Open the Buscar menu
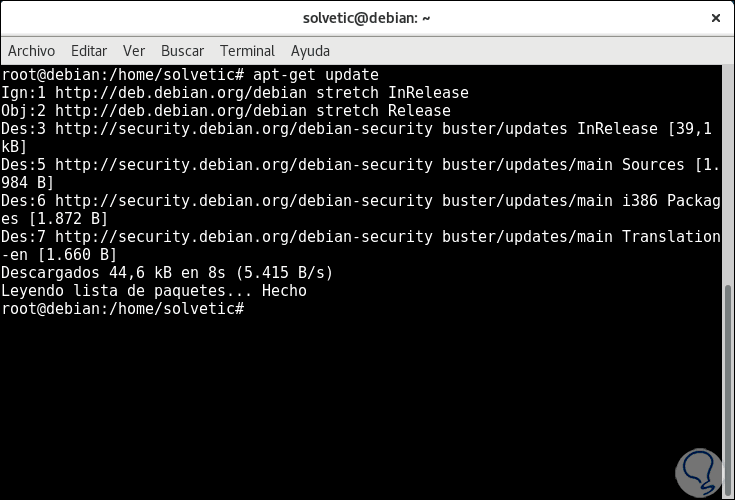The image size is (736, 500). 182,51
